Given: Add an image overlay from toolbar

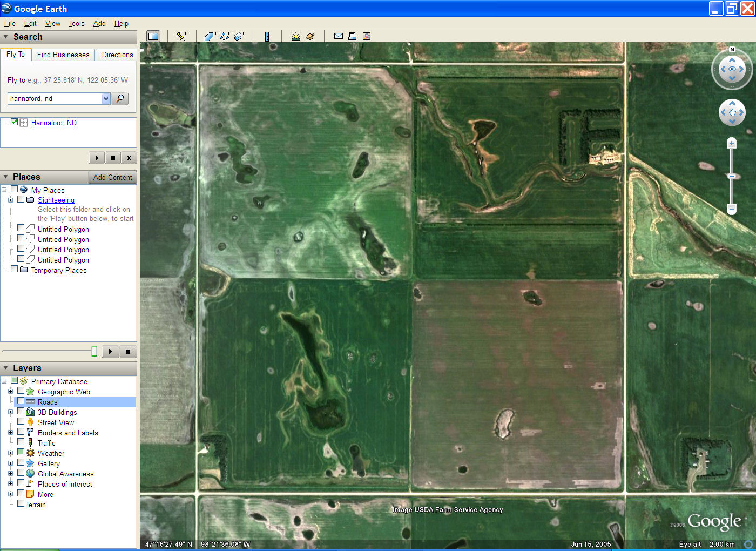Looking at the screenshot, I should tap(239, 36).
